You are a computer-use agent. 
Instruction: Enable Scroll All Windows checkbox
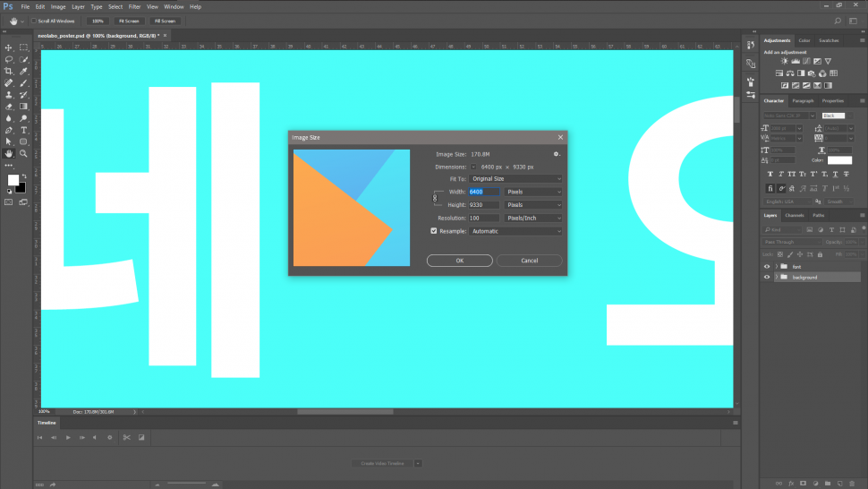pos(34,21)
